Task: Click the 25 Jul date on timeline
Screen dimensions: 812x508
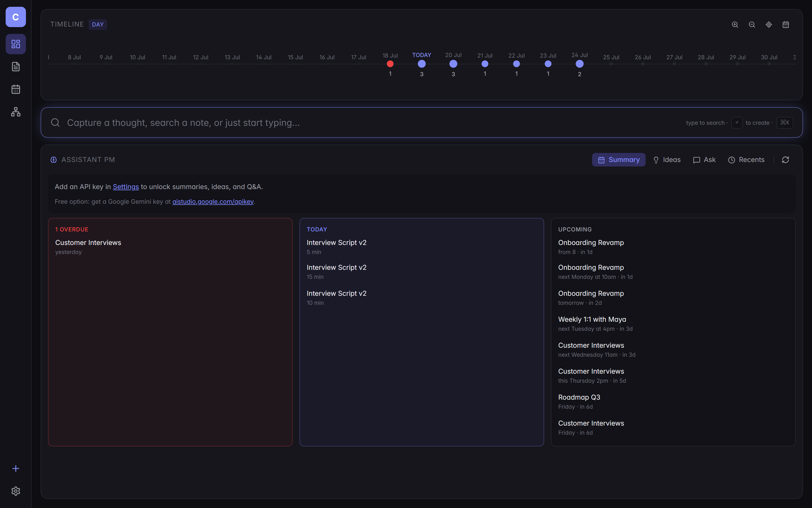Action: click(611, 58)
